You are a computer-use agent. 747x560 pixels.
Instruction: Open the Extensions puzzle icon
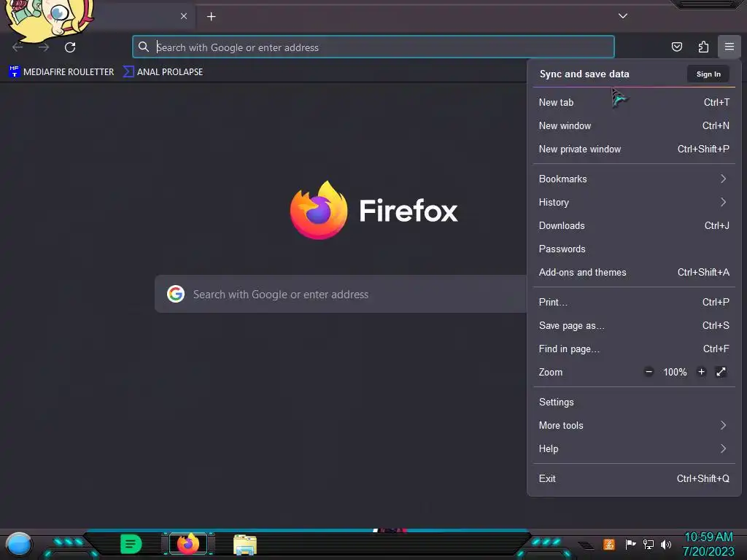tap(703, 47)
